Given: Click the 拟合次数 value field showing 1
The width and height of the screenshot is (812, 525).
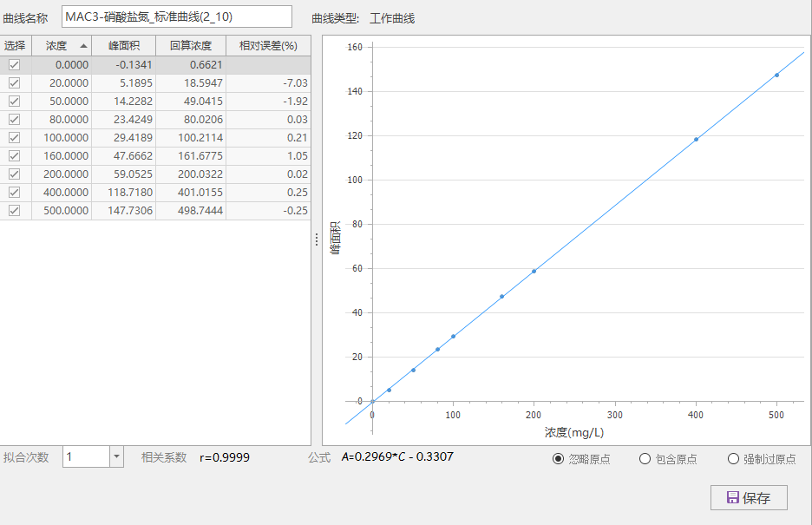Looking at the screenshot, I should 86,456.
